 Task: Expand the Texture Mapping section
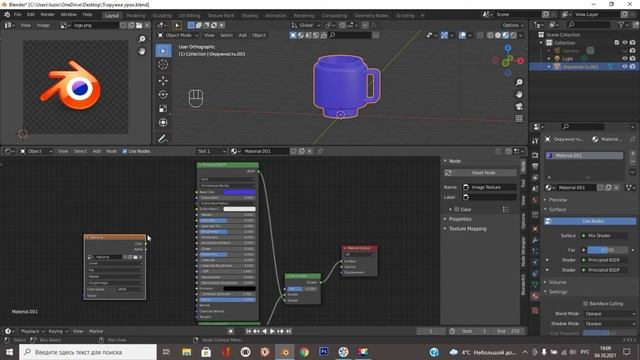[467, 229]
